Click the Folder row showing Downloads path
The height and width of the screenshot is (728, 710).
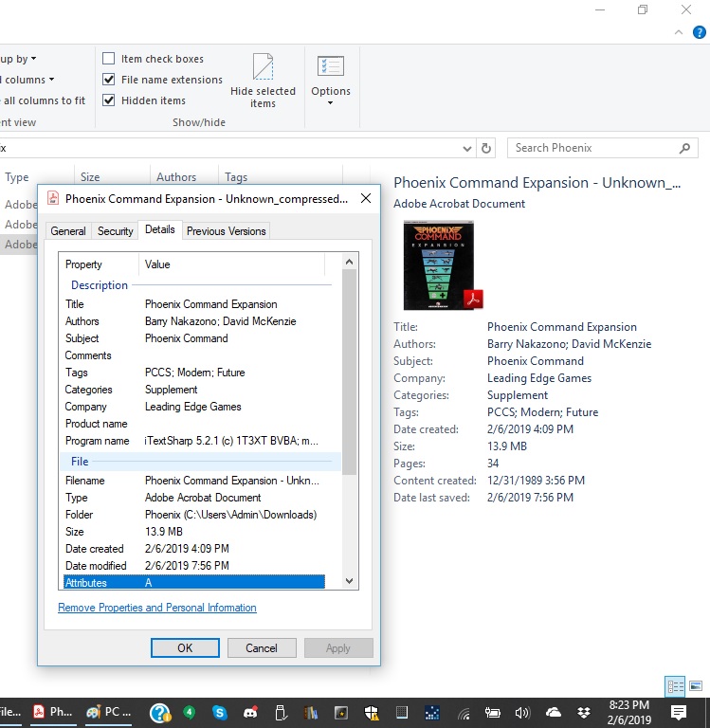pyautogui.click(x=194, y=515)
